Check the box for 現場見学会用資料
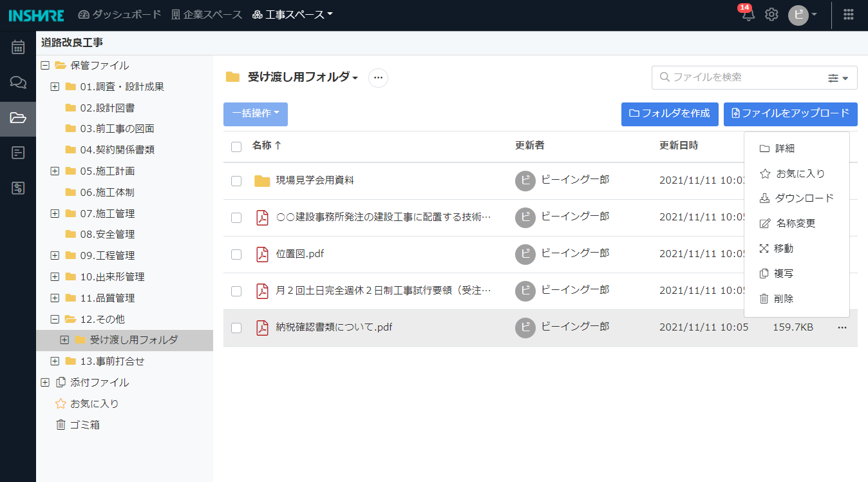 236,181
